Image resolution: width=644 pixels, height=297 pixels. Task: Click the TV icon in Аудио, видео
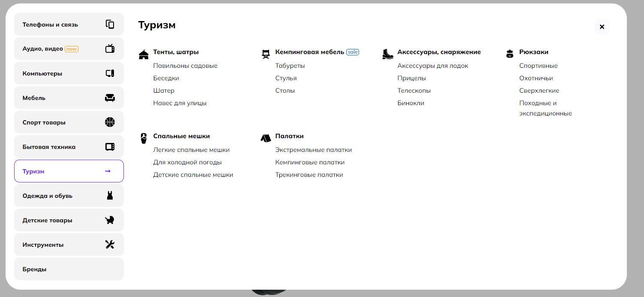point(110,48)
